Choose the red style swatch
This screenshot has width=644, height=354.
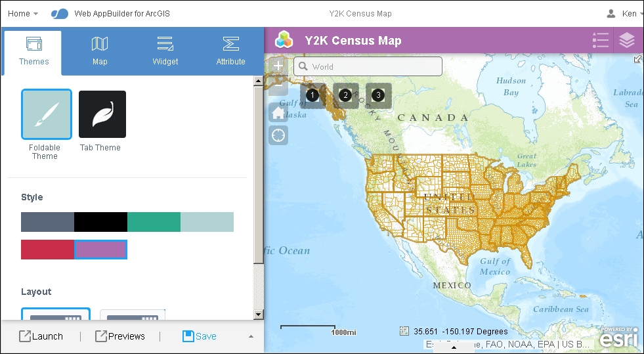point(48,250)
